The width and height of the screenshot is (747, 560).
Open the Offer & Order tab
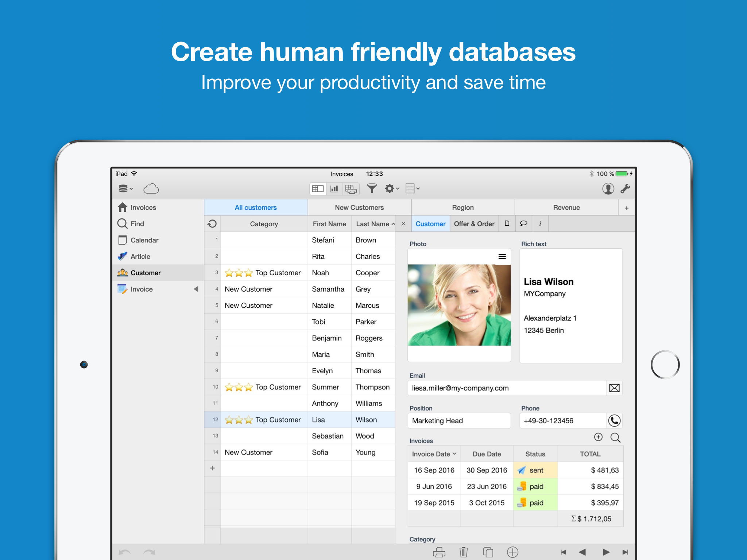474,223
